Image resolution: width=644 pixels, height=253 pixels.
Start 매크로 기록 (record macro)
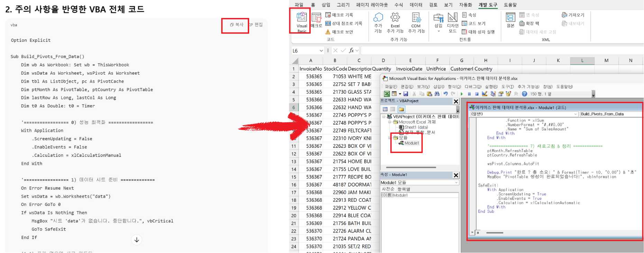[x=339, y=15]
